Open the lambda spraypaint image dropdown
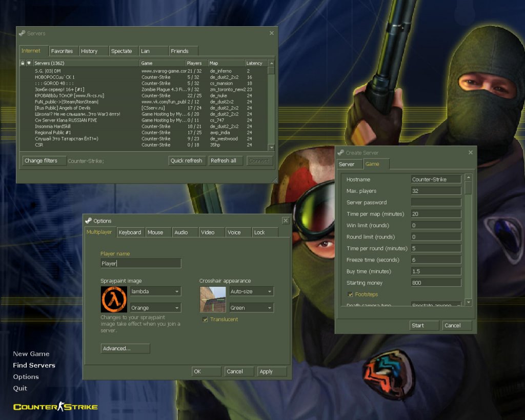 click(x=155, y=291)
